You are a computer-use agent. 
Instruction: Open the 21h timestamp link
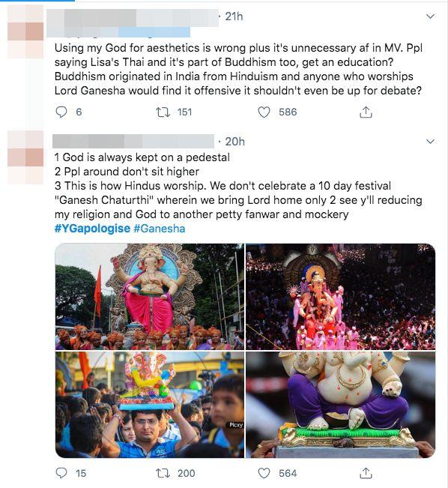[x=234, y=16]
